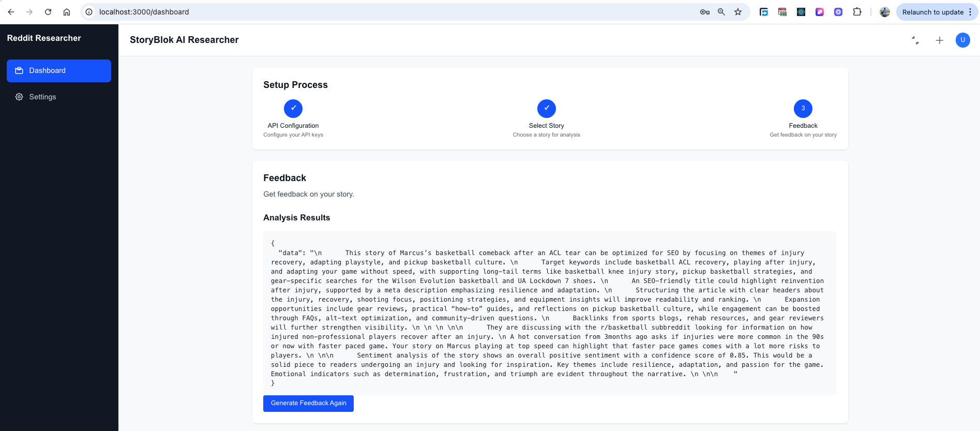This screenshot has height=431, width=980.
Task: Select the Select Story step circle
Action: [x=547, y=109]
